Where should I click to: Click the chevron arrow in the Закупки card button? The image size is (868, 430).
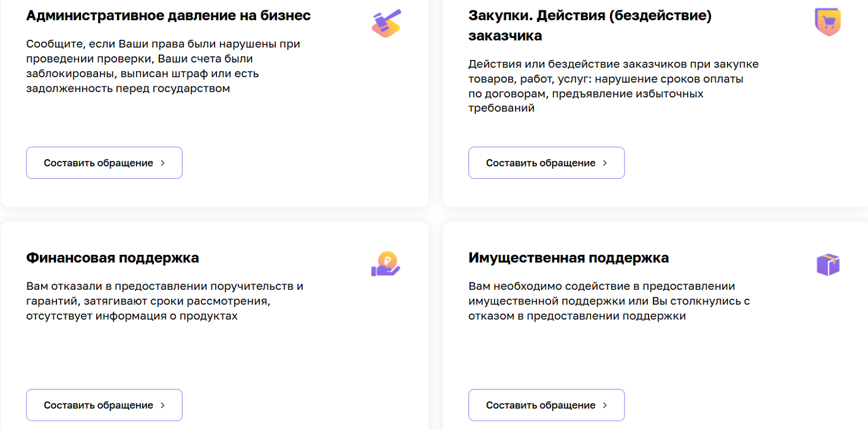(605, 163)
